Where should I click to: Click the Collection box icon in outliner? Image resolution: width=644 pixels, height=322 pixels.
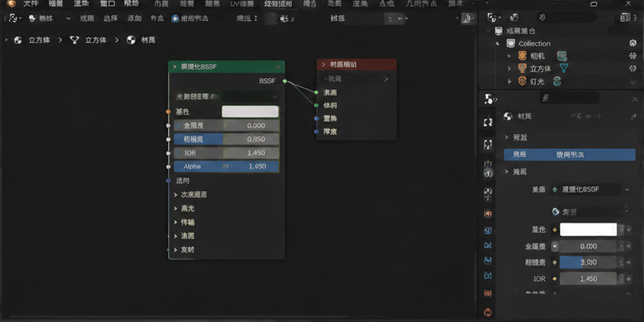coord(511,43)
